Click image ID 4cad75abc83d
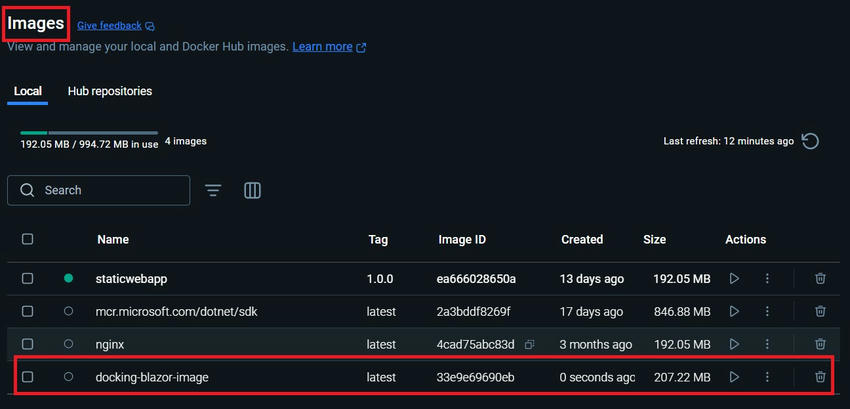Screen dimensions: 850x409 click(475, 344)
